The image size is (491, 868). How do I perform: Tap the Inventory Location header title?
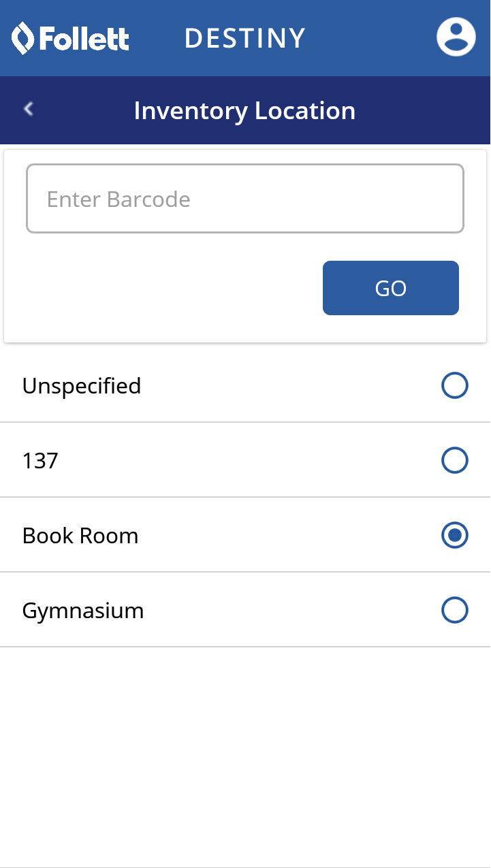(x=244, y=110)
